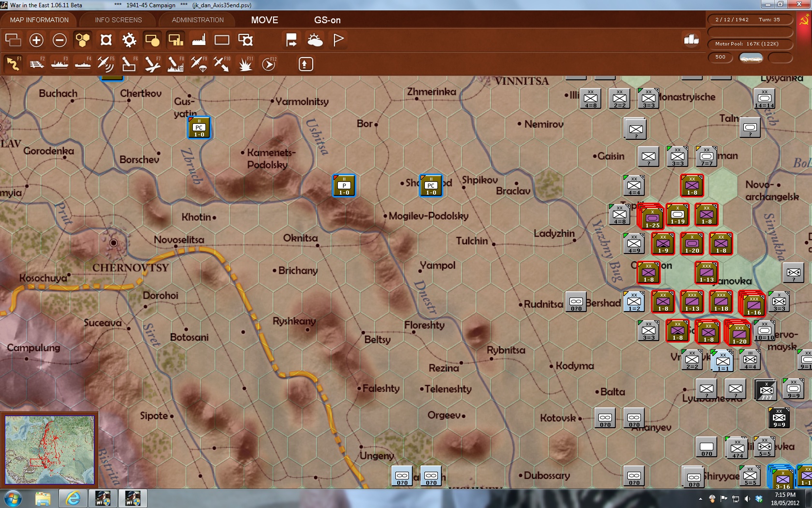Click the overlapping windows icon
812x508 pixels.
(13, 40)
